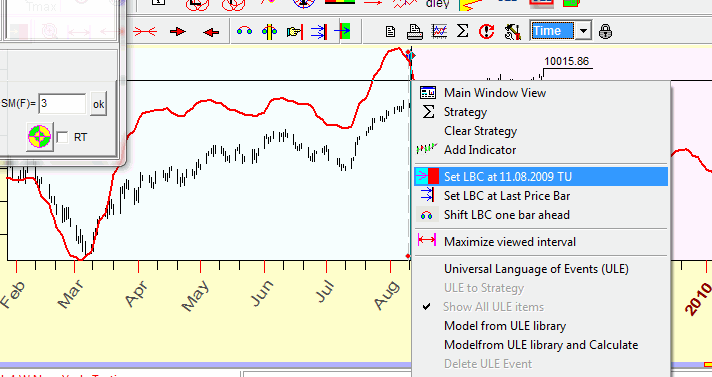
Task: Click the Time combo box field
Action: coord(553,31)
